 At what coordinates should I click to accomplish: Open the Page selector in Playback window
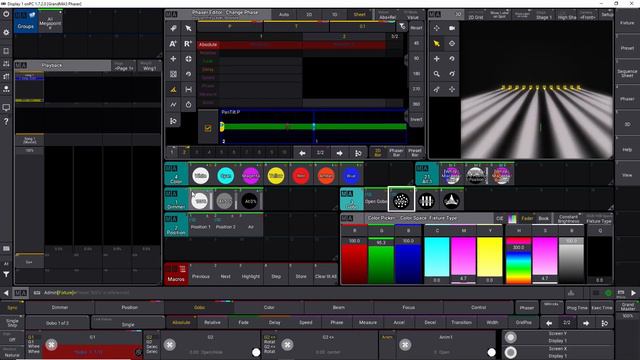tap(124, 67)
